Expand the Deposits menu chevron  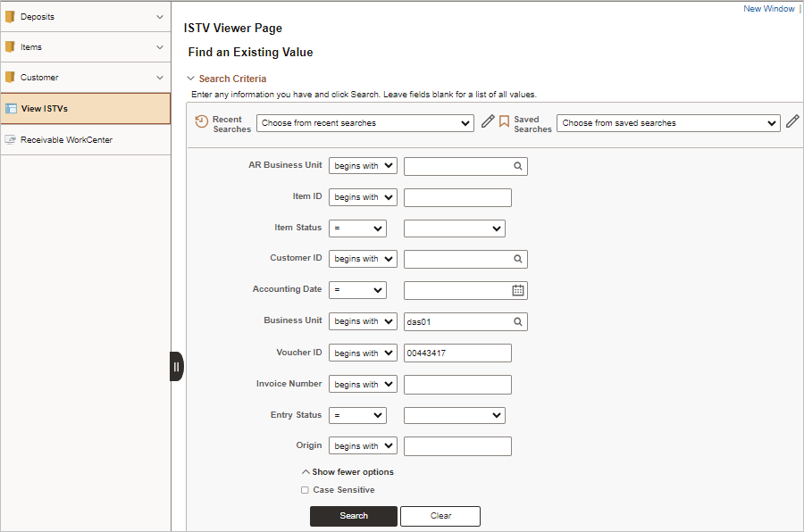(160, 17)
